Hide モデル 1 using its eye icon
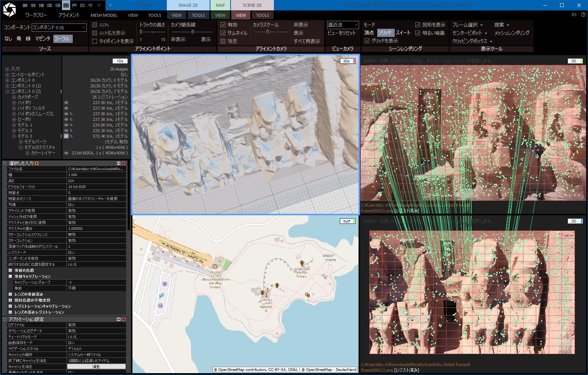Viewport: 588px width, 375px height. (66, 125)
